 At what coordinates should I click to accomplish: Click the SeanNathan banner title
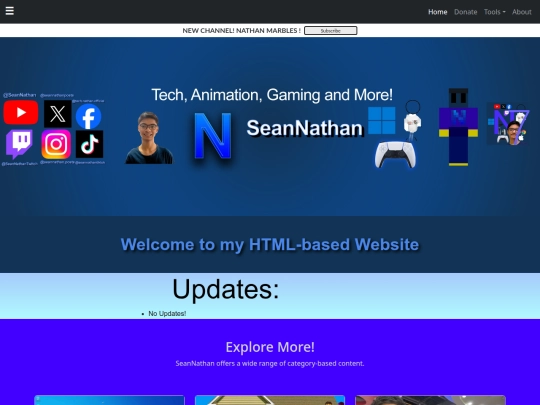(305, 128)
